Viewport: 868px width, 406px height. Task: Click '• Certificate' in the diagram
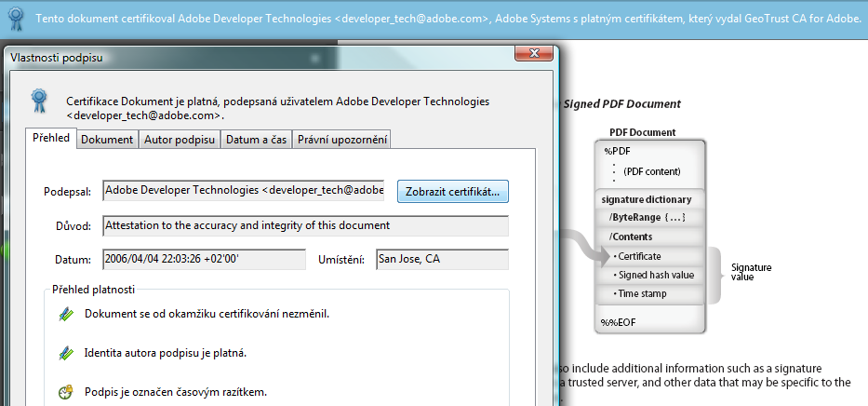(637, 256)
